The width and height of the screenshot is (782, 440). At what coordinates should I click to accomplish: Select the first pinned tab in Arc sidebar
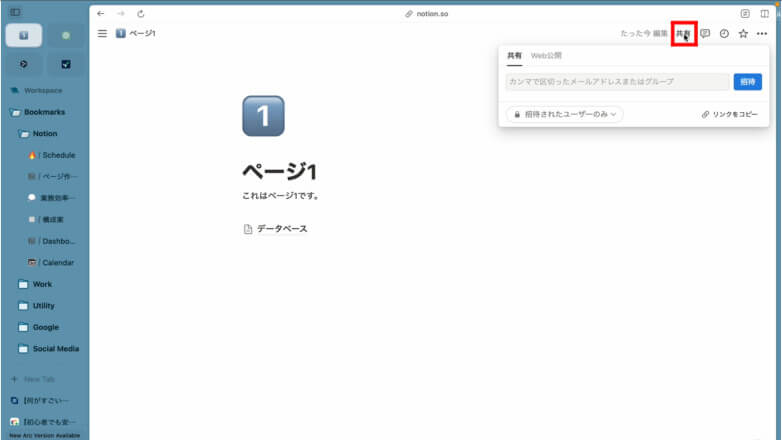pyautogui.click(x=23, y=35)
